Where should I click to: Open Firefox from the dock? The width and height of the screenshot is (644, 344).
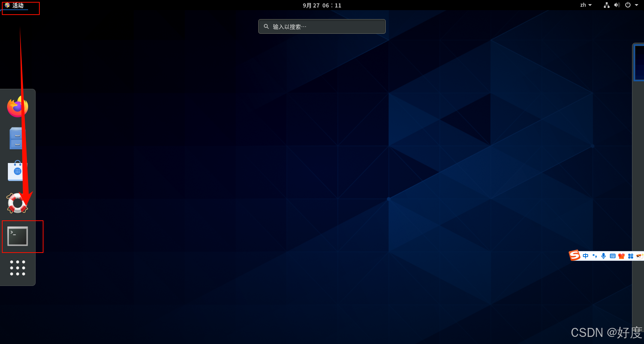click(18, 107)
